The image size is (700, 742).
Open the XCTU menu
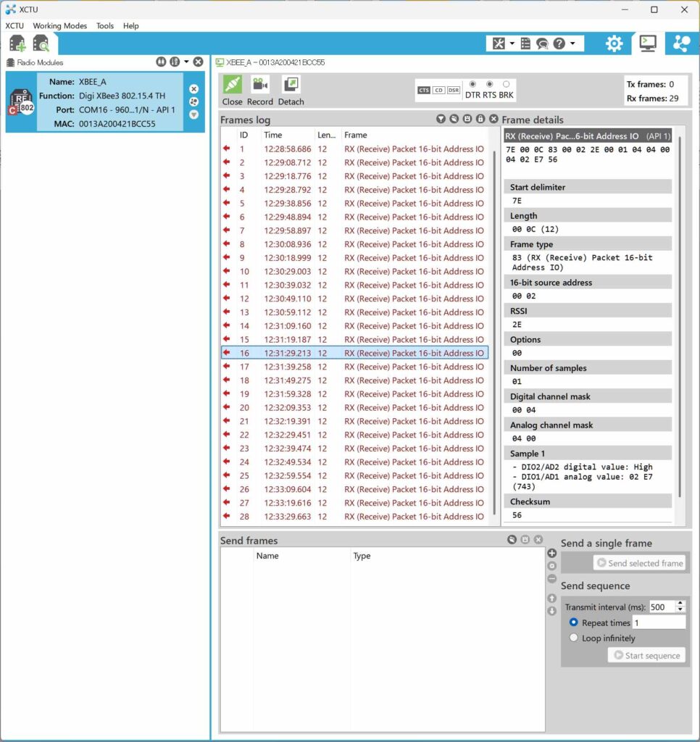pos(14,25)
